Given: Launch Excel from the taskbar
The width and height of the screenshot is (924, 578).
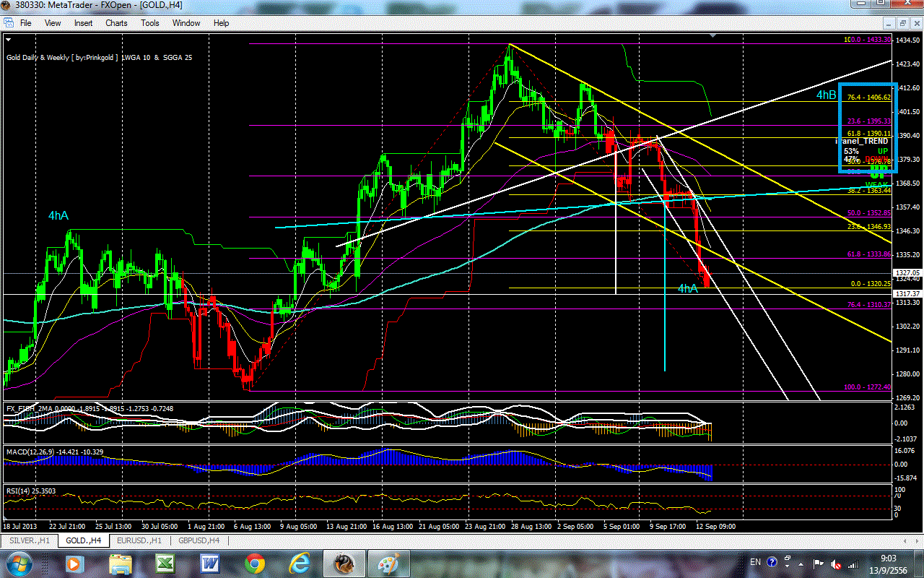Looking at the screenshot, I should coord(165,563).
